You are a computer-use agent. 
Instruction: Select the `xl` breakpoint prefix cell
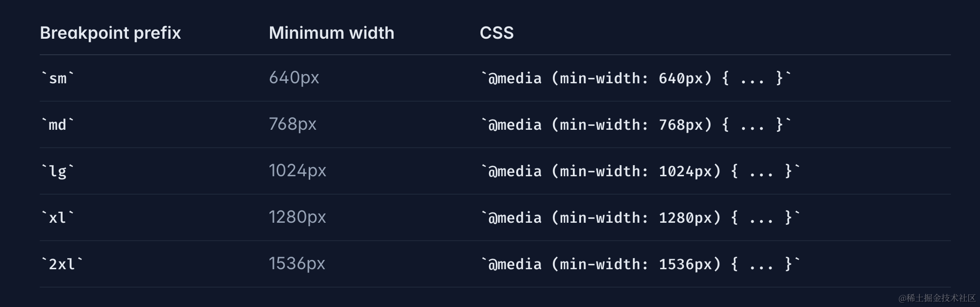click(x=58, y=217)
